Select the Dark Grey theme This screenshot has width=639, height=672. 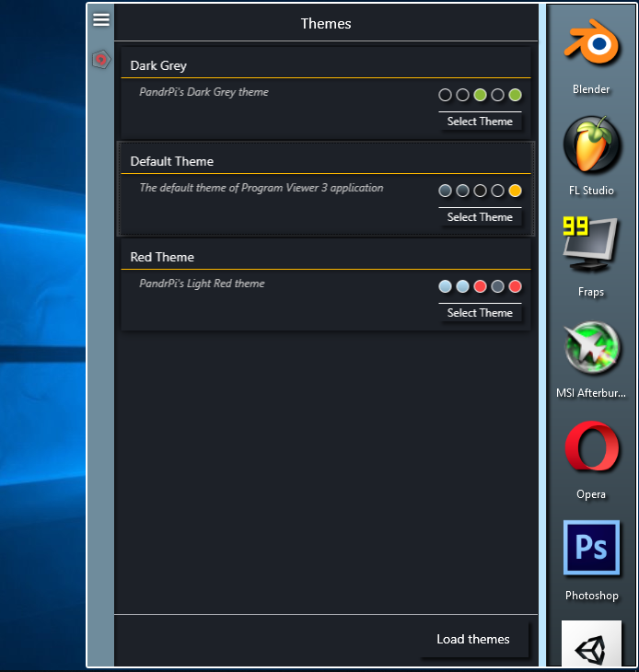coord(480,122)
